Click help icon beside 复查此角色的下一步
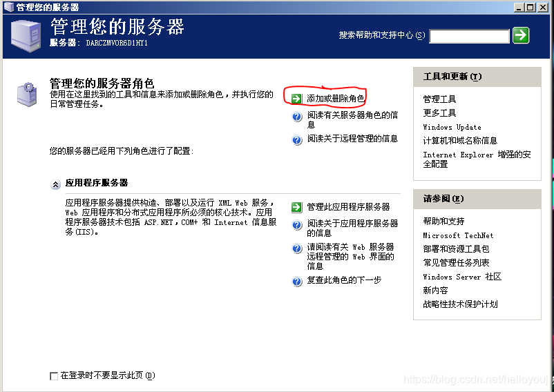The height and width of the screenshot is (392, 554). [x=297, y=281]
